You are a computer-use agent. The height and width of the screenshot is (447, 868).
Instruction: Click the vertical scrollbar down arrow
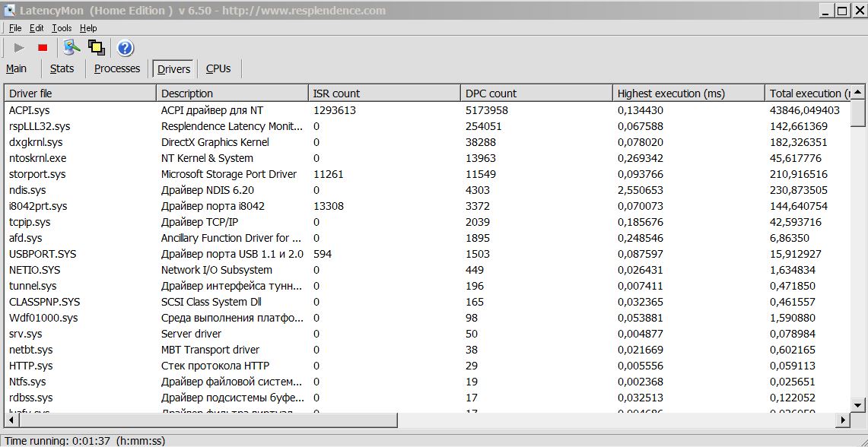858,404
